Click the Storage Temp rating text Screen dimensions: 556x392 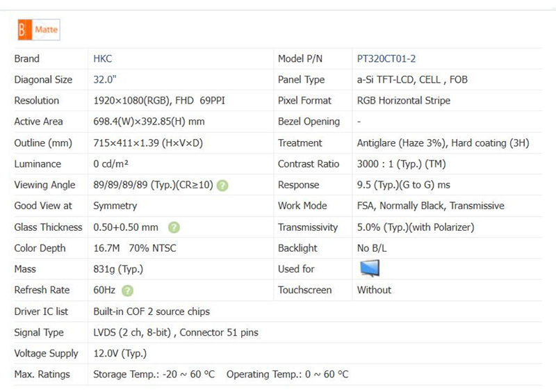click(x=154, y=375)
